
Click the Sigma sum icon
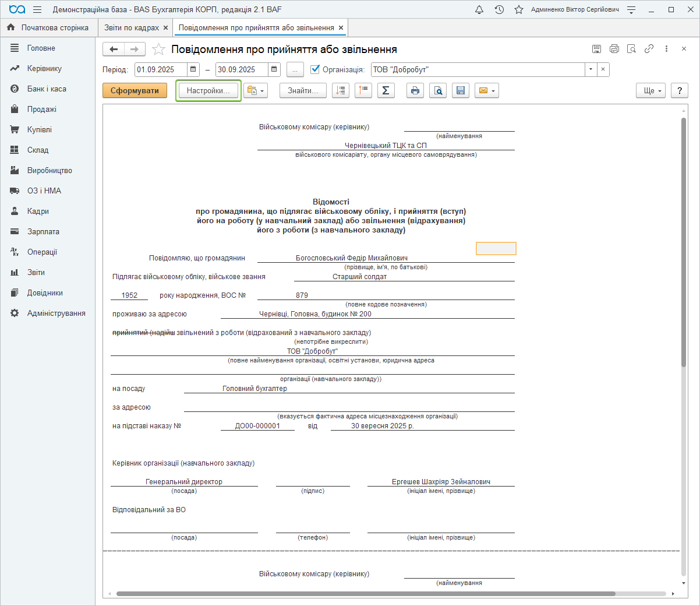[386, 90]
